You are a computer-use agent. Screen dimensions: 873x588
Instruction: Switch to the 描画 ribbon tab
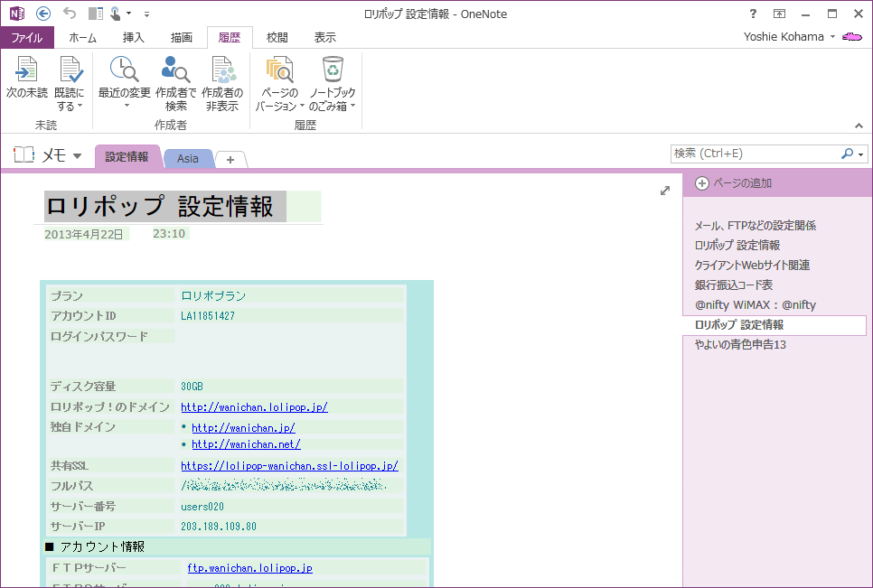point(181,37)
